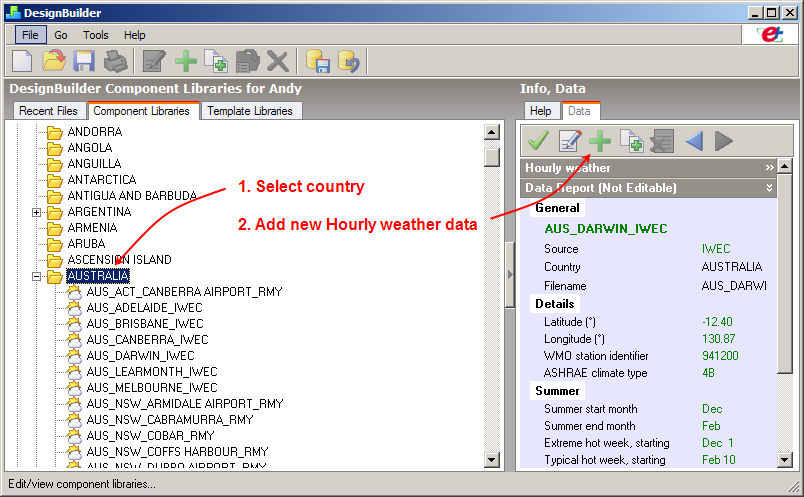This screenshot has width=804, height=497.
Task: Switch to the Help tab in Info panel
Action: tap(540, 111)
